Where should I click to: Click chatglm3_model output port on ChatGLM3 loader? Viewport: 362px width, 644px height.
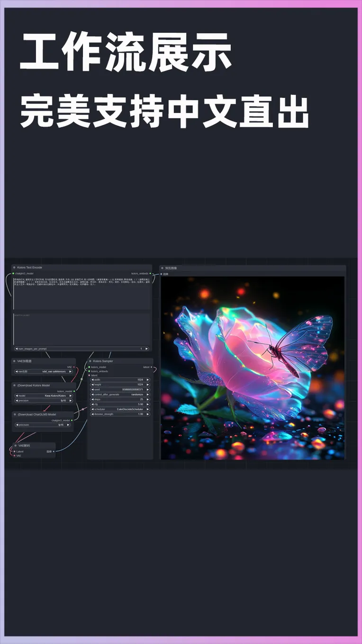tap(72, 420)
